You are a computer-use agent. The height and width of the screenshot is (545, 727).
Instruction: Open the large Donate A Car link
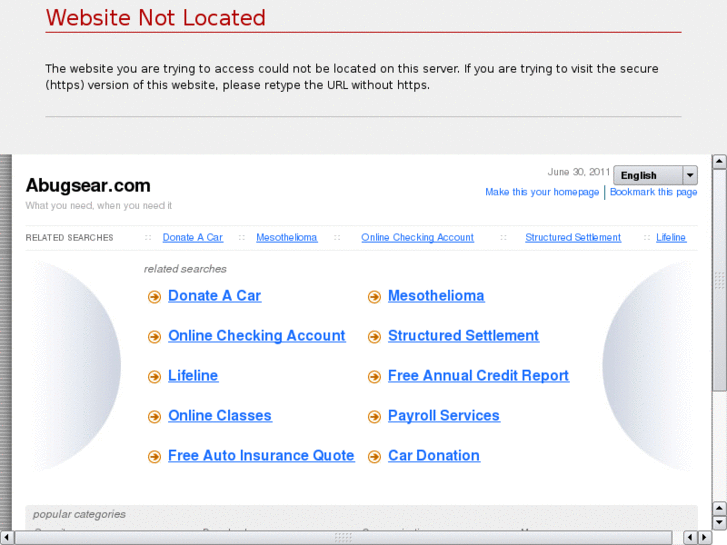tap(214, 295)
